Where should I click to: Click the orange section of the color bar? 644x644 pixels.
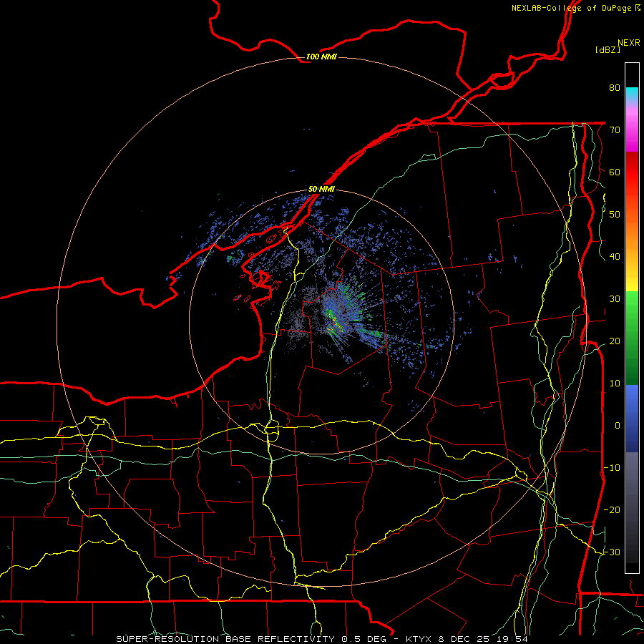pyautogui.click(x=632, y=234)
